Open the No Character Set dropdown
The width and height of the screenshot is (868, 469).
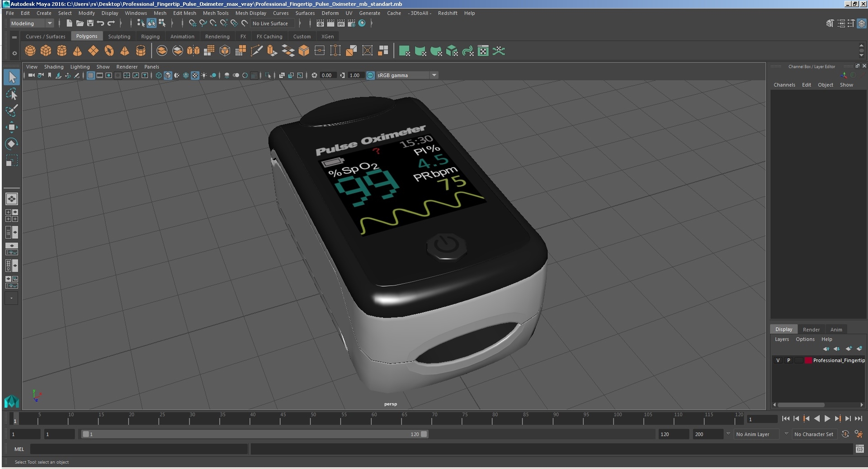coord(814,434)
